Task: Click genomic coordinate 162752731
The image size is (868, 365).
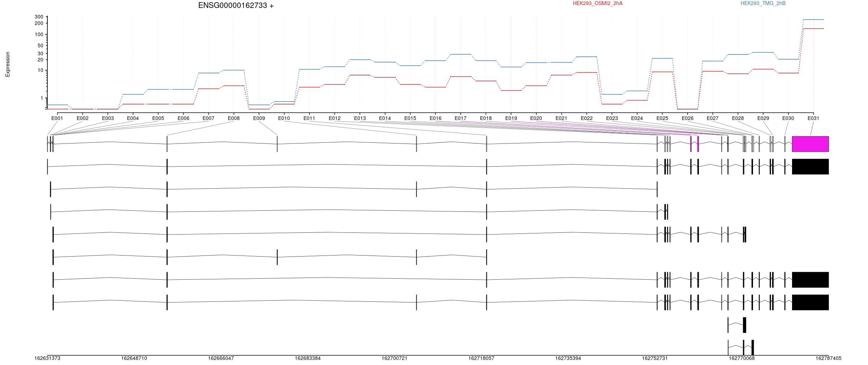Action: pyautogui.click(x=655, y=358)
